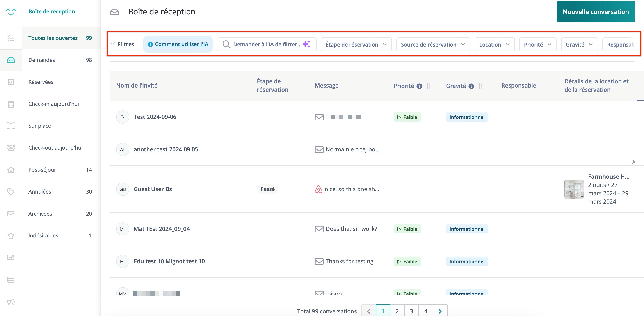Click the Priorité info icon in header

[x=419, y=86]
